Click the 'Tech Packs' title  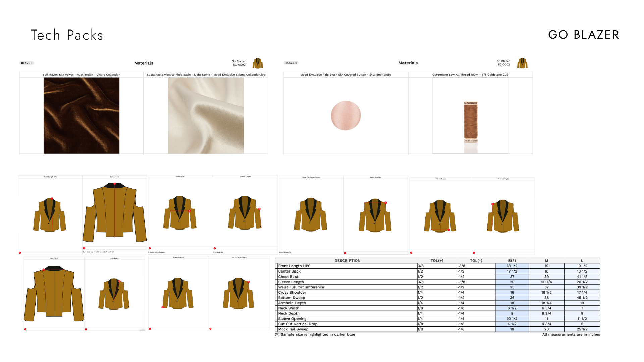pos(67,35)
